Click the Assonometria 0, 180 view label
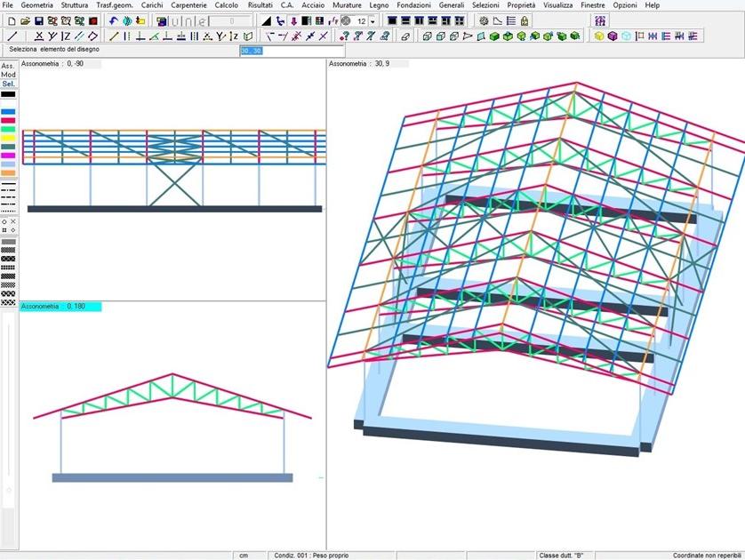This screenshot has height=560, width=745. click(60, 307)
